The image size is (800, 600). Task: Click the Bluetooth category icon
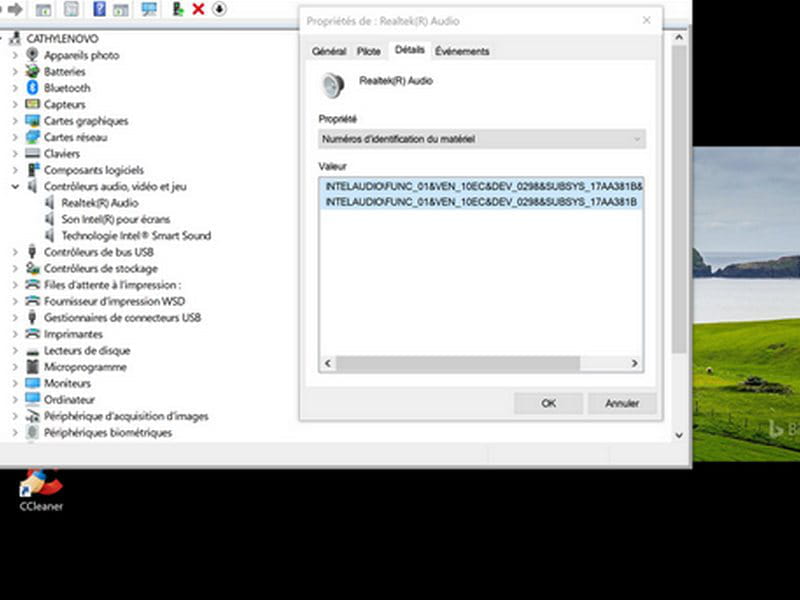(32, 87)
